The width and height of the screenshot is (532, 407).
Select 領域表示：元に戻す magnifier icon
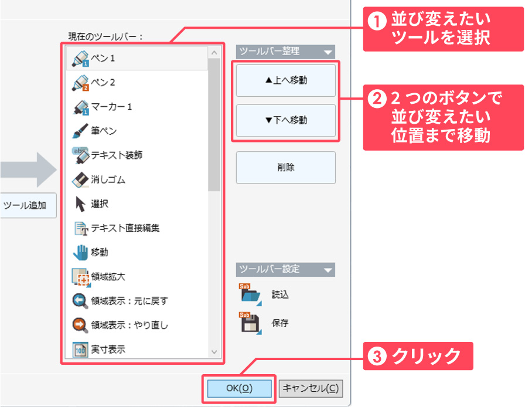point(80,301)
